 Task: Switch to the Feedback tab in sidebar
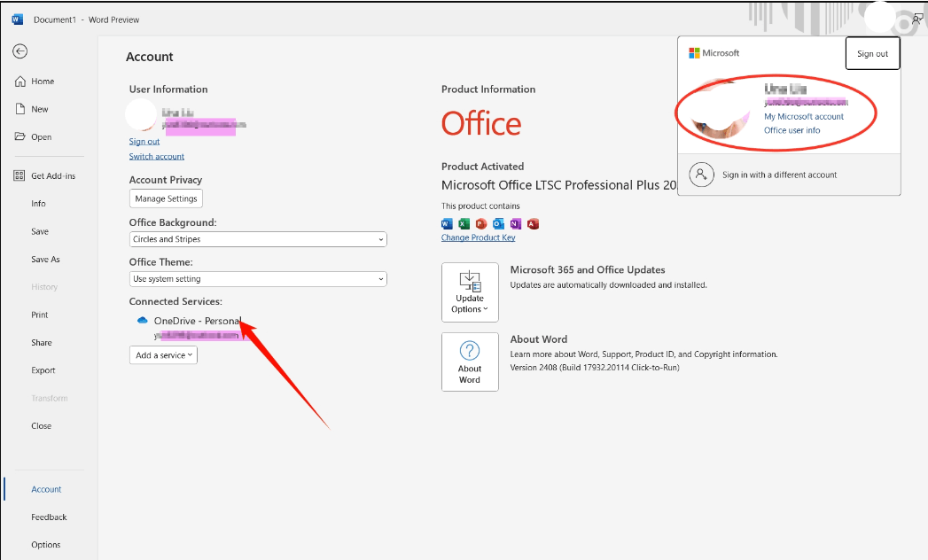click(49, 517)
